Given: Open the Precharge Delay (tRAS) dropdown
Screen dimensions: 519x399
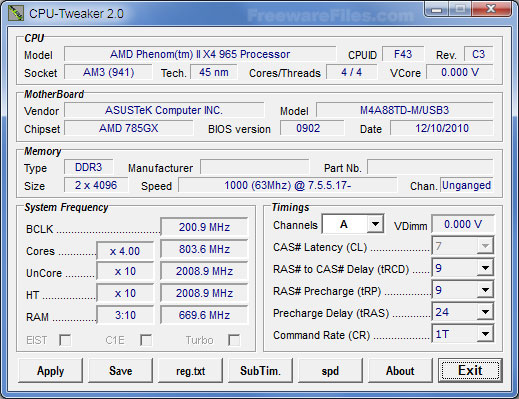Looking at the screenshot, I should tap(463, 312).
